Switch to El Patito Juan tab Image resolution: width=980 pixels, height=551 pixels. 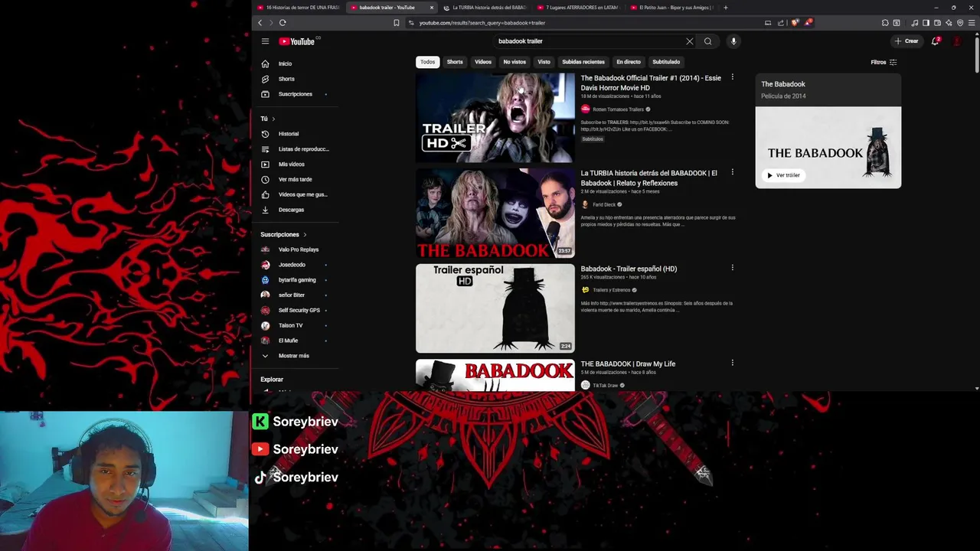[x=671, y=8]
